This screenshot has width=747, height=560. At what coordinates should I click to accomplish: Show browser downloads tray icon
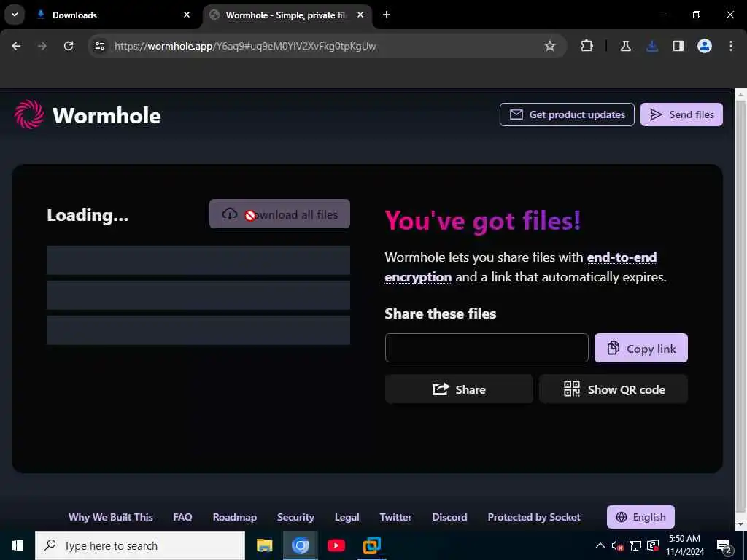tap(652, 46)
